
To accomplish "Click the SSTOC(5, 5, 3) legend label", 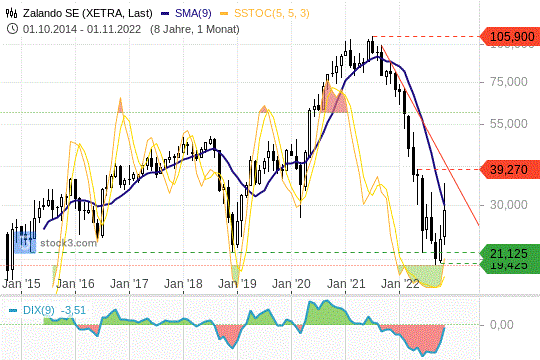I will 272,13.
